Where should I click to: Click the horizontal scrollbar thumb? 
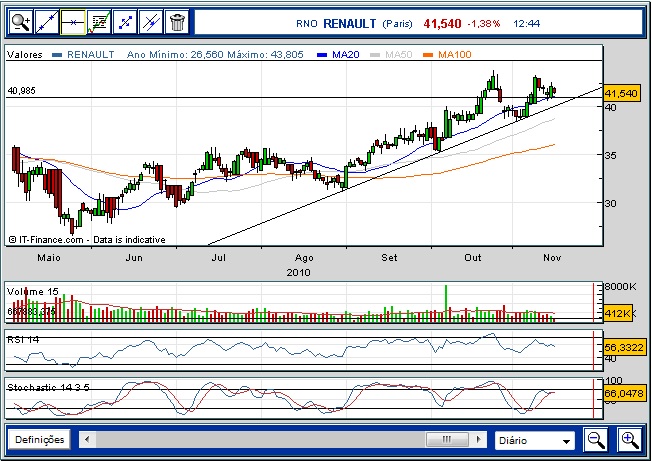click(x=447, y=439)
